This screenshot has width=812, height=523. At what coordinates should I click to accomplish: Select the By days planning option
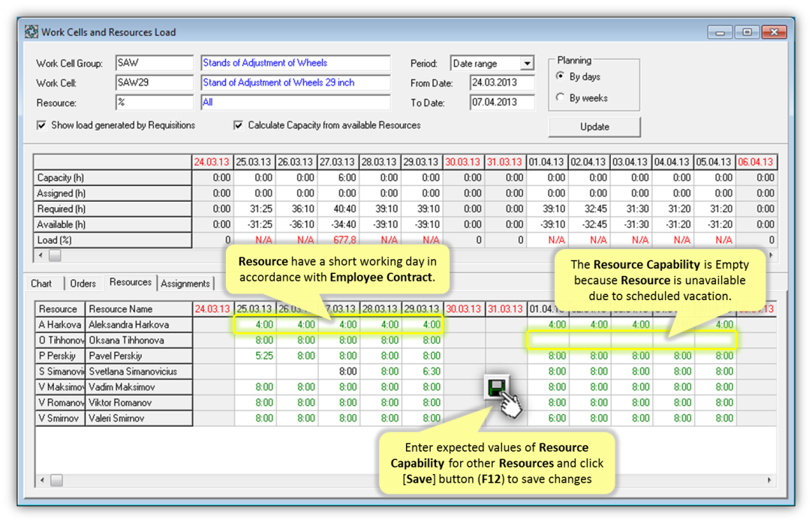pyautogui.click(x=561, y=77)
